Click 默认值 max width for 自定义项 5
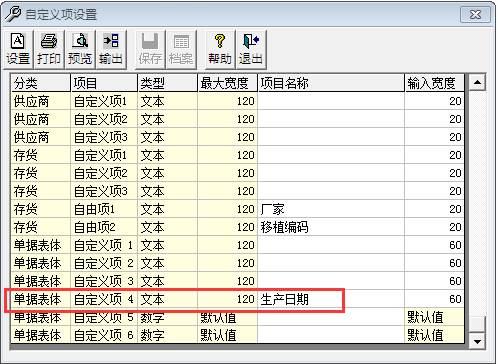The height and width of the screenshot is (364, 498). 228,317
